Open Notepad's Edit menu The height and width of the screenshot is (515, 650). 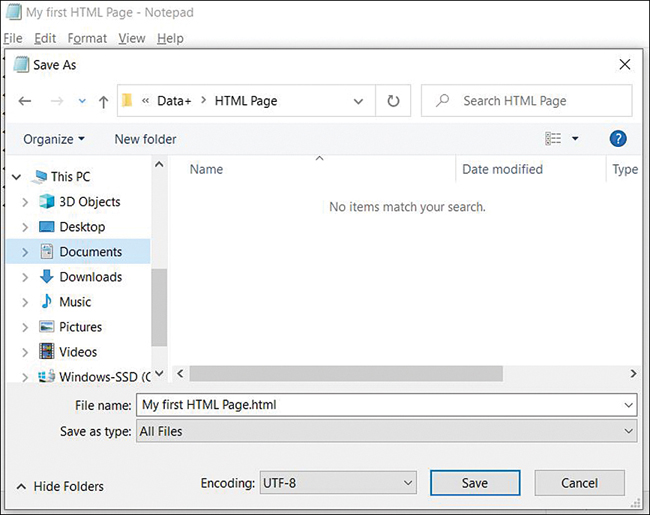45,38
